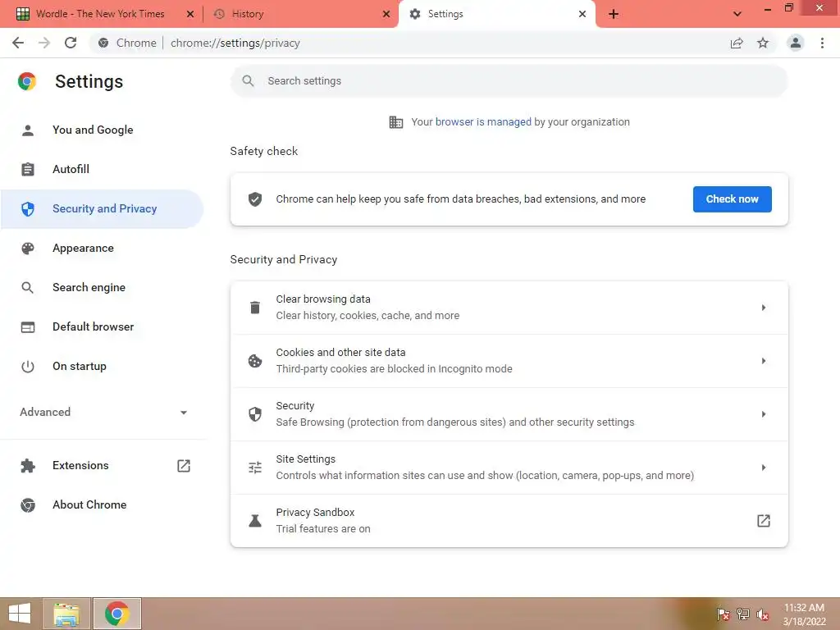
Task: Open the profile avatar menu
Action: click(x=796, y=43)
